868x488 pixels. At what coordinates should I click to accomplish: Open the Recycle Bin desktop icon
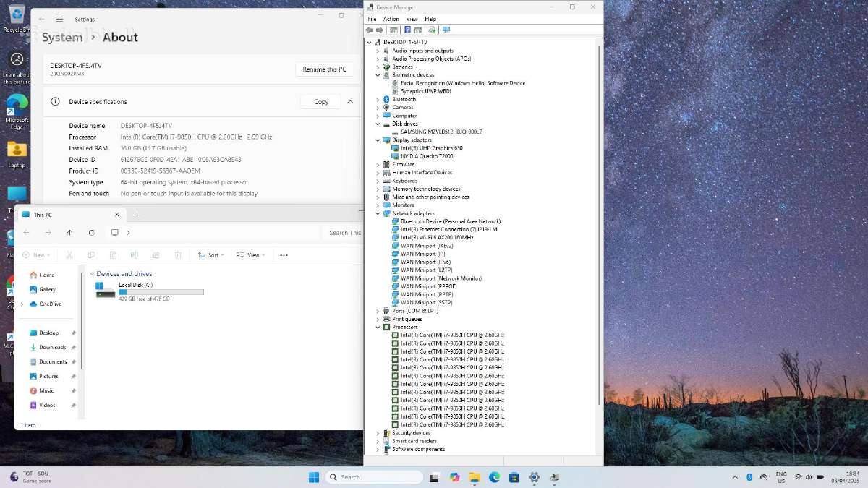17,18
